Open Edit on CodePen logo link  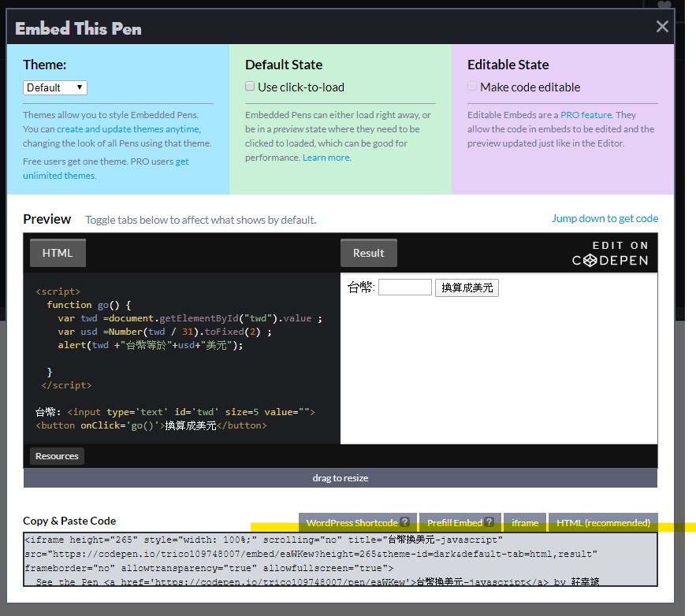click(x=610, y=254)
